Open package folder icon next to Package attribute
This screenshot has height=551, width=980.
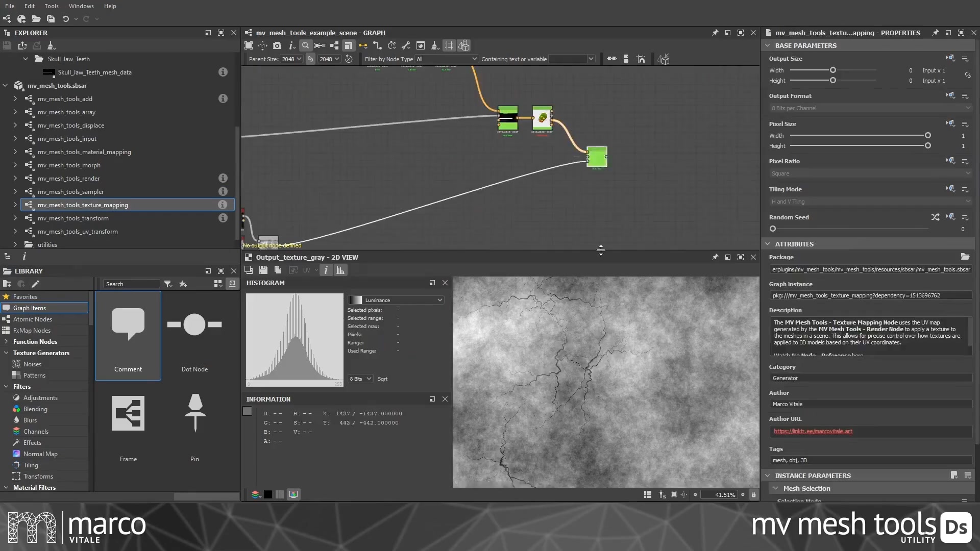(965, 257)
